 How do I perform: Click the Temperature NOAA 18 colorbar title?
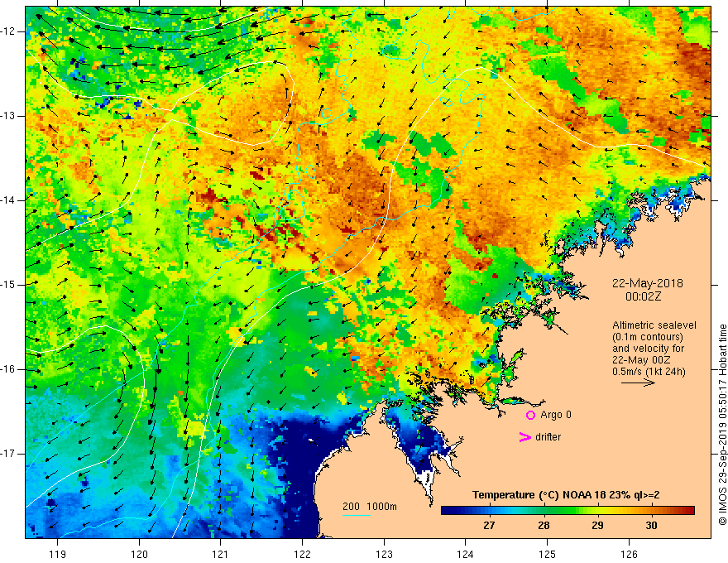(566, 495)
